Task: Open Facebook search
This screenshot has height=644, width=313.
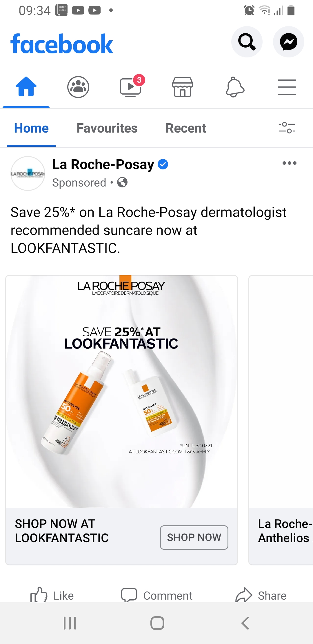Action: click(x=247, y=42)
